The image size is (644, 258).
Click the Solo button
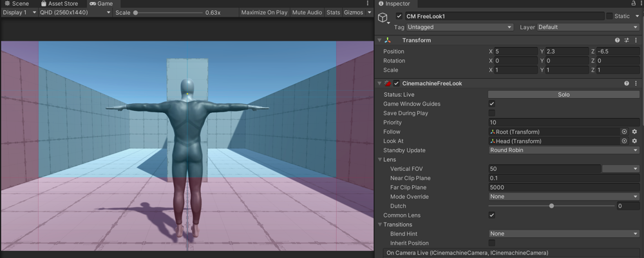click(563, 95)
